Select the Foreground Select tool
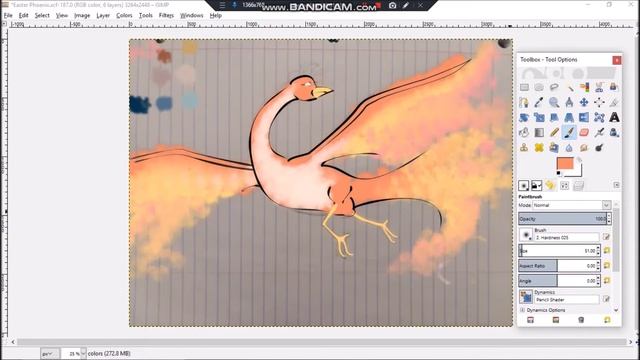This screenshot has height=360, width=640. coord(614,87)
